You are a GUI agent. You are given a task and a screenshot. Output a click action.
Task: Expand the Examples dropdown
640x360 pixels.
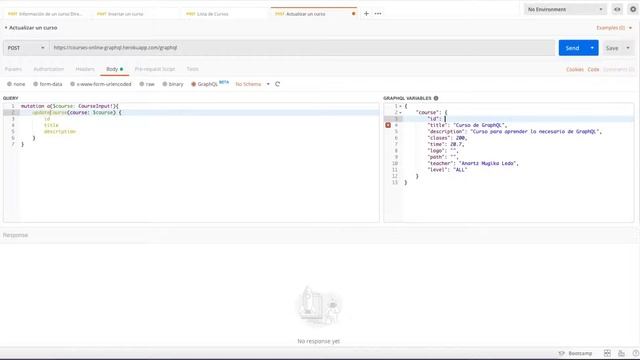coord(614,28)
